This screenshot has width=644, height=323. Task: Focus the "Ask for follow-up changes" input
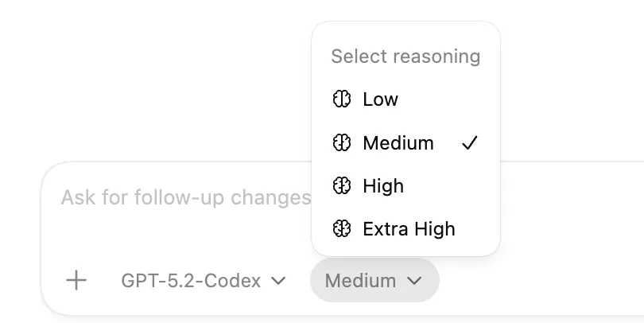coord(183,197)
